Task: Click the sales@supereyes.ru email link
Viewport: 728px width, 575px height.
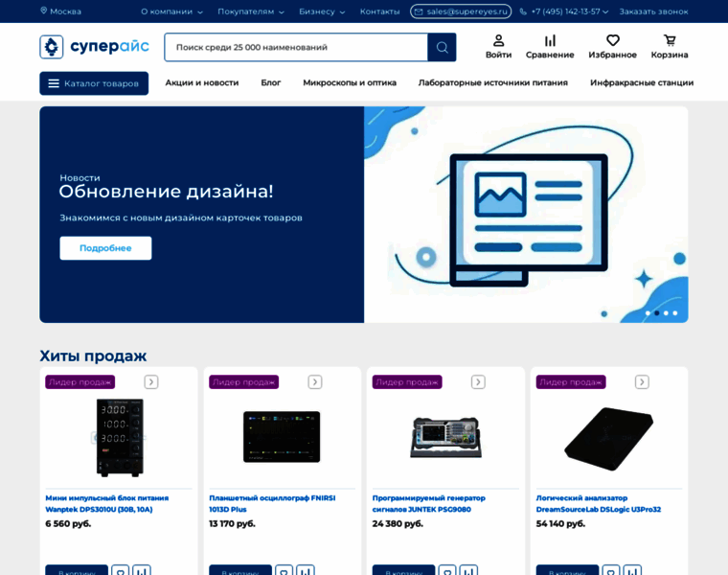Action: pos(461,11)
